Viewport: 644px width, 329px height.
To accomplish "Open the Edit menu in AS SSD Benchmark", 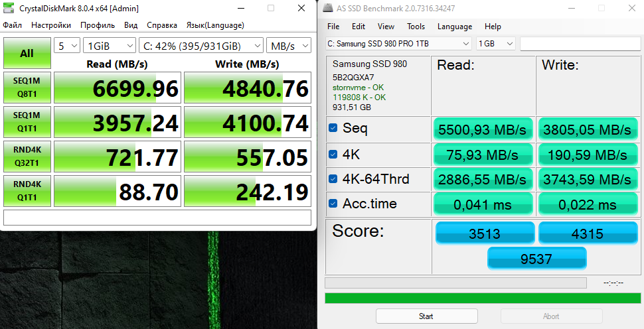I will click(358, 27).
